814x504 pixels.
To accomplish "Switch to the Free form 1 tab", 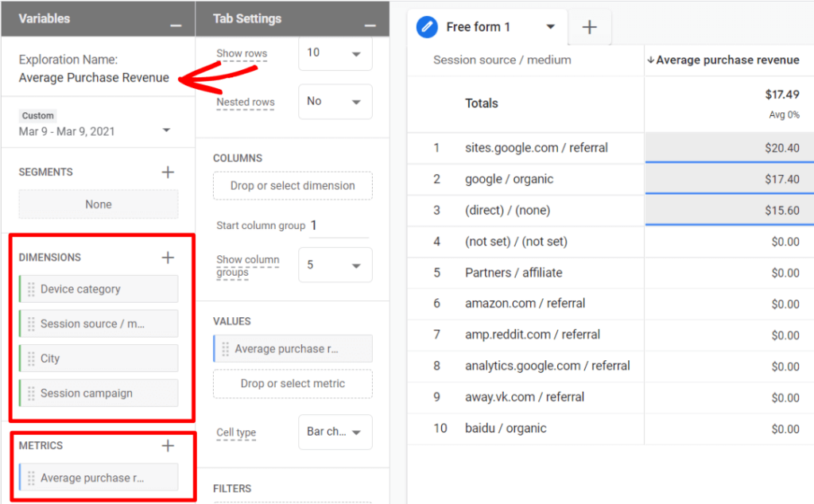I will (x=477, y=26).
